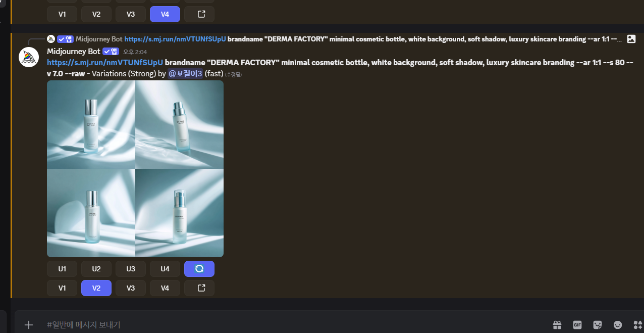Screen dimensions: 644x333
Task: Click V3 in the upper message's button row
Action: [x=131, y=14]
